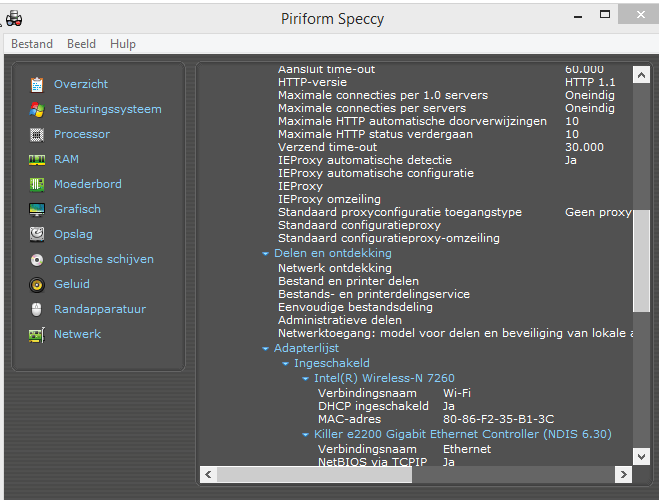Select the Administratieve delen row
This screenshot has height=500, width=659.
click(340, 320)
